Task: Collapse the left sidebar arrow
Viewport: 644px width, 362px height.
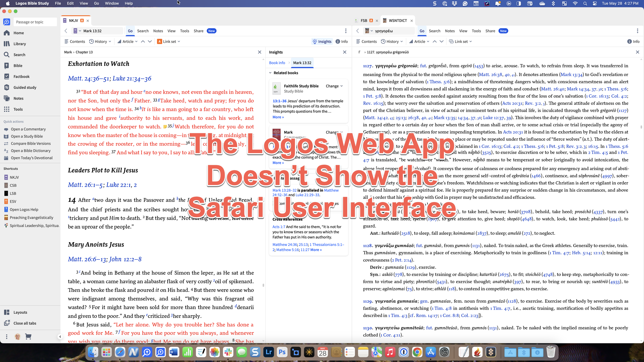Action: (x=60, y=337)
